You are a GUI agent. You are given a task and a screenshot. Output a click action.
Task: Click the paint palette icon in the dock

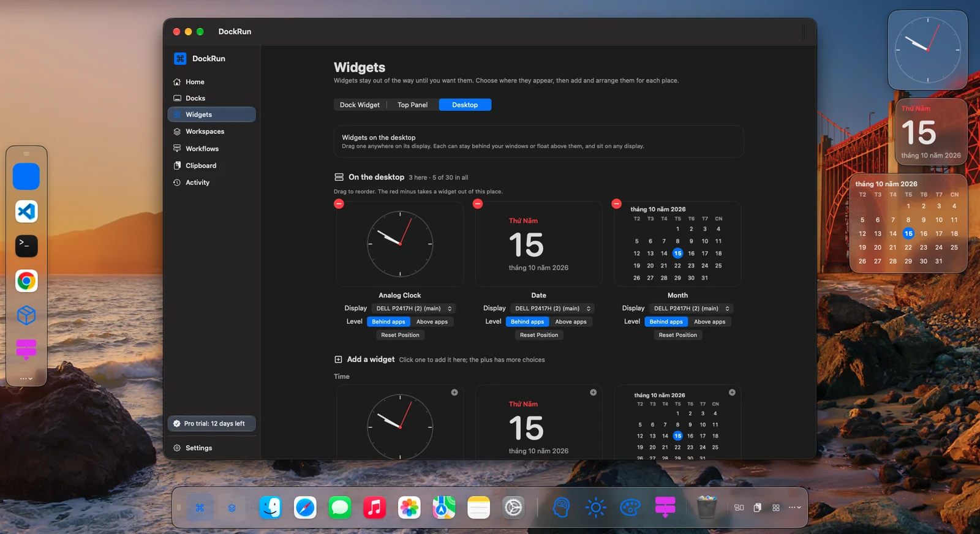click(x=630, y=507)
